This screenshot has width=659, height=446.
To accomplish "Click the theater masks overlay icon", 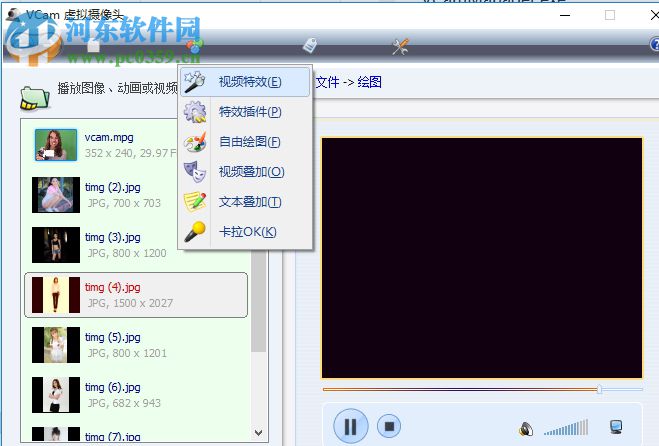I will coord(195,172).
